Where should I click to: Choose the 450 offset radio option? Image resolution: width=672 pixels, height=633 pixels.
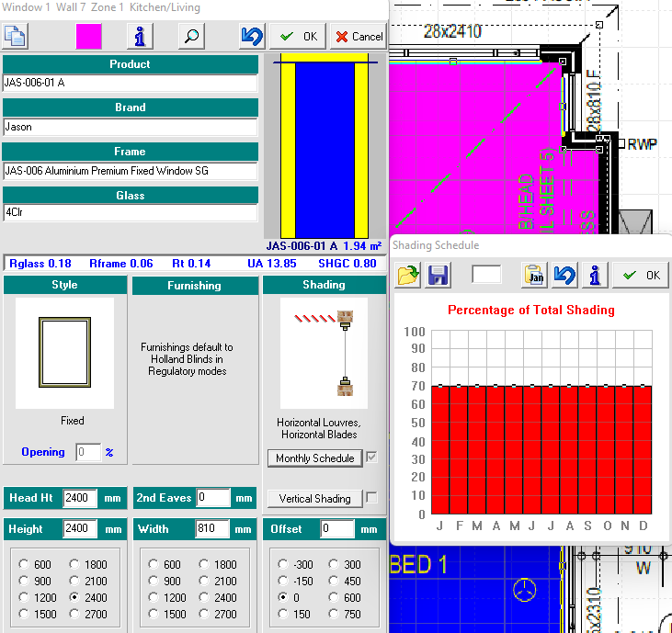pyautogui.click(x=336, y=581)
